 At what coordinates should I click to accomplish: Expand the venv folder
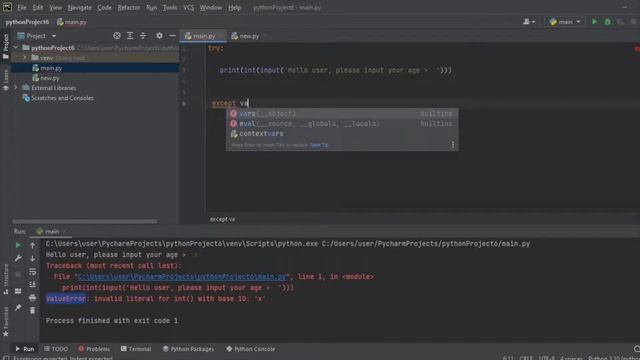24,58
